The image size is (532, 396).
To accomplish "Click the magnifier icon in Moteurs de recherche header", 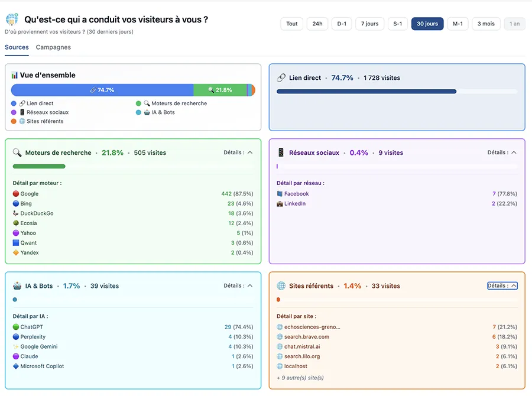I will (x=17, y=152).
